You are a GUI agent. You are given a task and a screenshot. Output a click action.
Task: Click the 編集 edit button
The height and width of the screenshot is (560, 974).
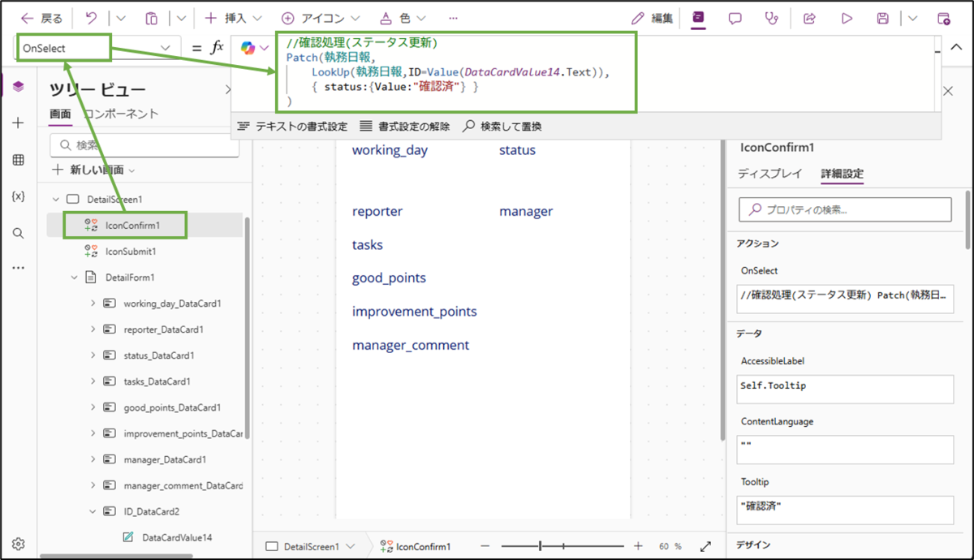[x=653, y=18]
